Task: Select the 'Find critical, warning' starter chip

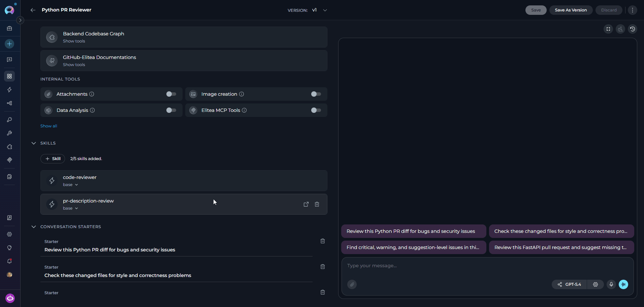Action: [414, 247]
